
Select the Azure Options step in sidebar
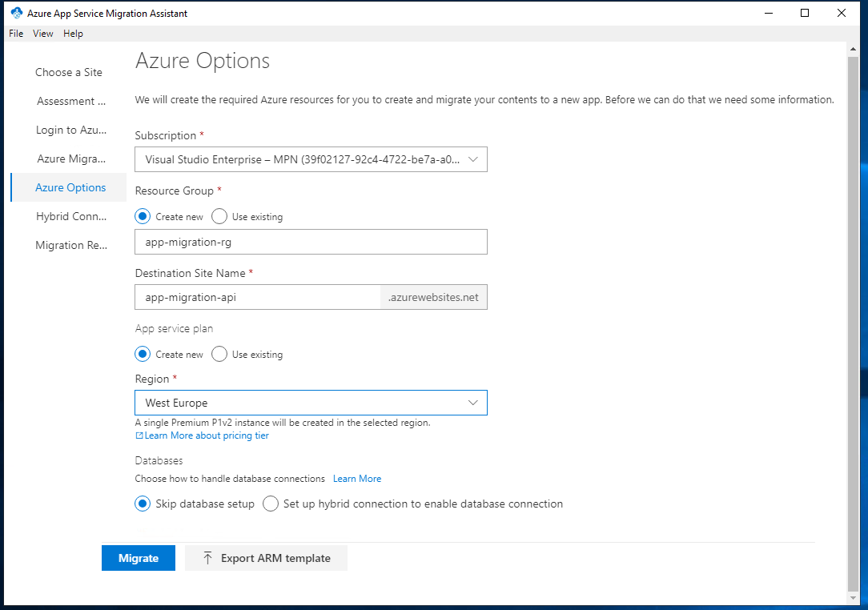point(70,187)
